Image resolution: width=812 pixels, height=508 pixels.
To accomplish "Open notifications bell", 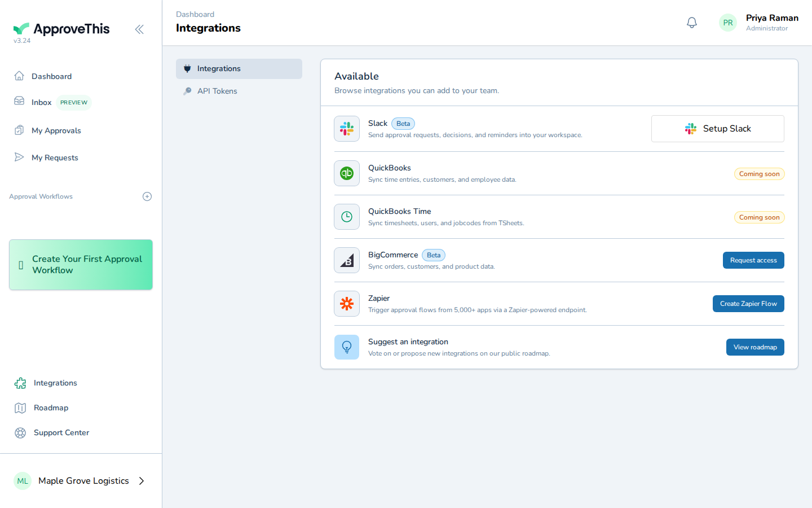I will (692, 23).
